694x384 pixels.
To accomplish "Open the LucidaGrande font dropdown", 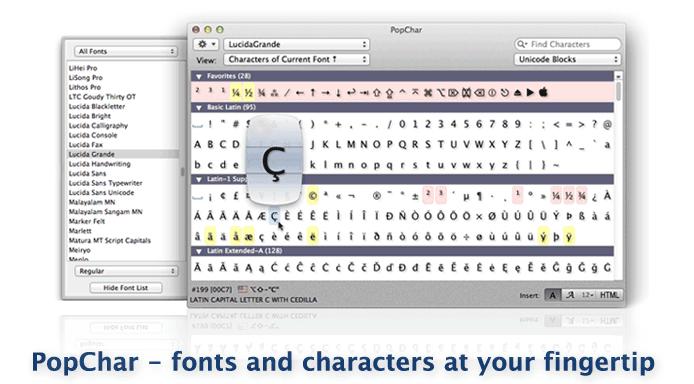I will coord(297,44).
